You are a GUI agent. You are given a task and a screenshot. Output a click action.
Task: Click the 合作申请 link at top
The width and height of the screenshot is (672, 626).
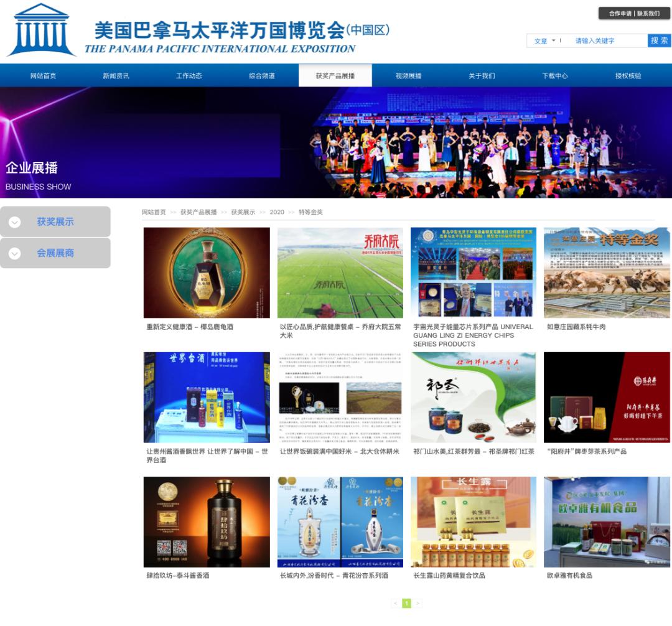click(620, 14)
